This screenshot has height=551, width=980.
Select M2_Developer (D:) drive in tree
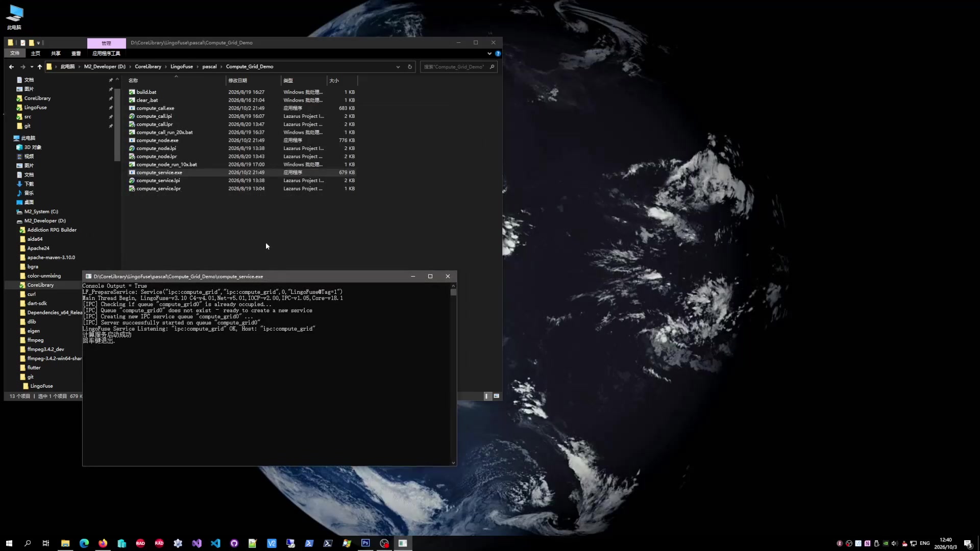pyautogui.click(x=45, y=221)
